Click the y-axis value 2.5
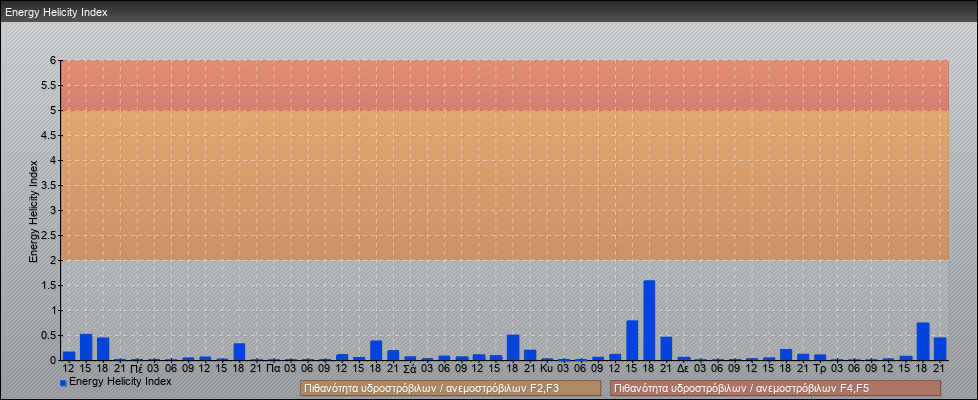 tap(50, 235)
